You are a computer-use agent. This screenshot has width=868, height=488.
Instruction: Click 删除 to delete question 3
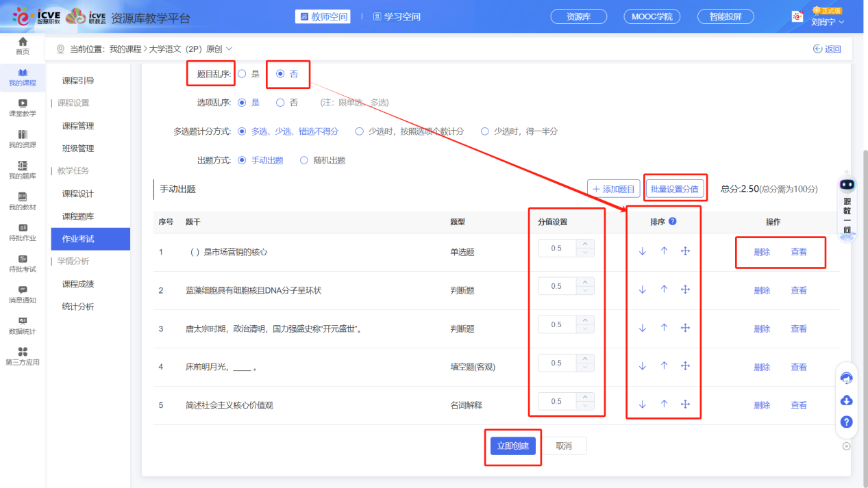pyautogui.click(x=761, y=329)
